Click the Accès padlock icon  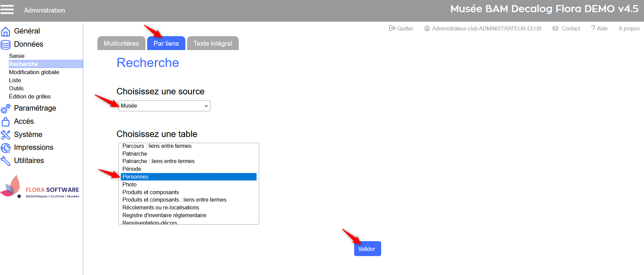(x=5, y=122)
